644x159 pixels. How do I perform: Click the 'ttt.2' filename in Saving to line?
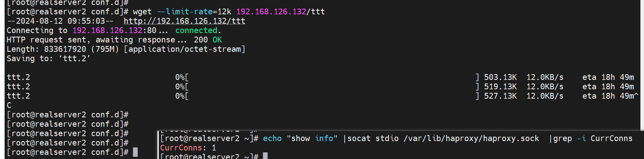tap(75, 59)
